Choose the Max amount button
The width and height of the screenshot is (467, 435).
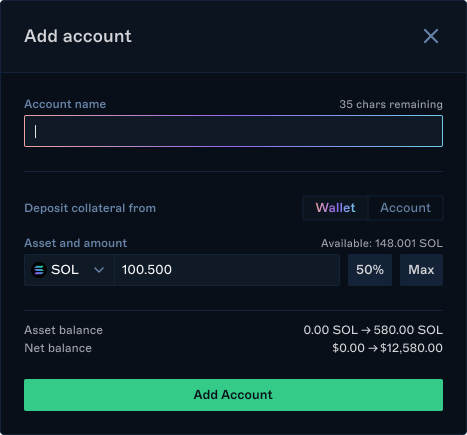(421, 270)
